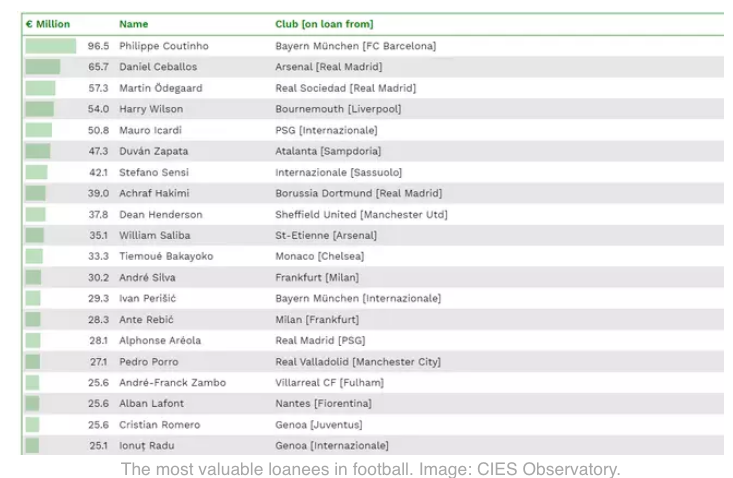Select the 'Name' column header
733x478 pixels.
pyautogui.click(x=133, y=24)
